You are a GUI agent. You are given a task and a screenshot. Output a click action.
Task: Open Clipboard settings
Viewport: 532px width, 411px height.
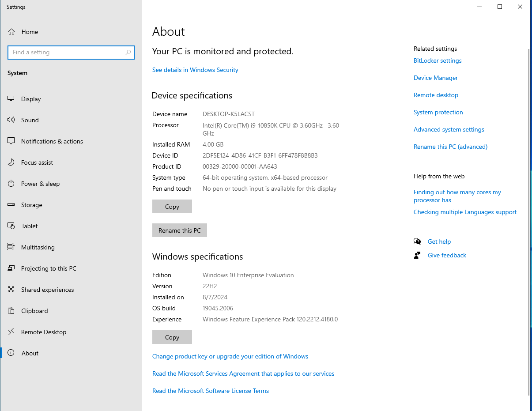[71, 311]
